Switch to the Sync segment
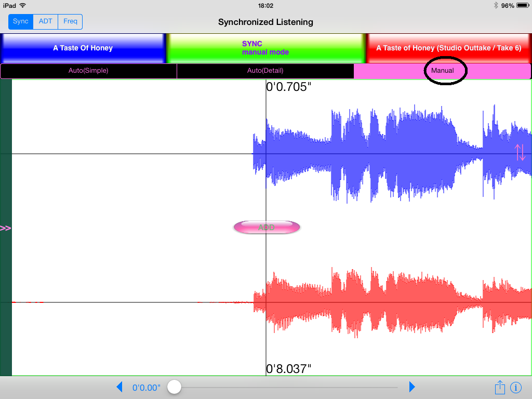532x399 pixels. pyautogui.click(x=21, y=21)
